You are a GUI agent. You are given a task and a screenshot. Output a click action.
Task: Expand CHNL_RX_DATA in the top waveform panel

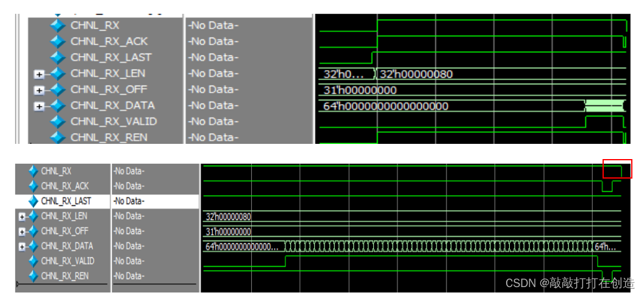[x=39, y=106]
